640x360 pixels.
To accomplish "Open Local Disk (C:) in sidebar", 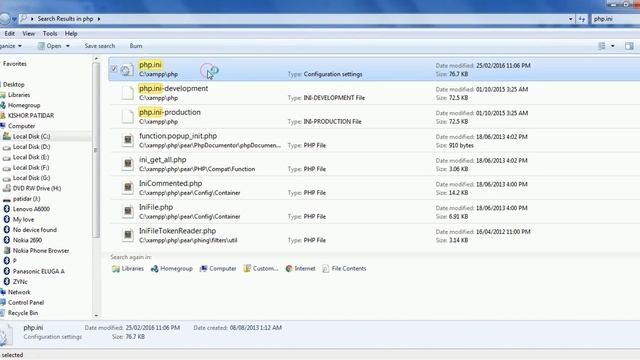I will (x=31, y=136).
